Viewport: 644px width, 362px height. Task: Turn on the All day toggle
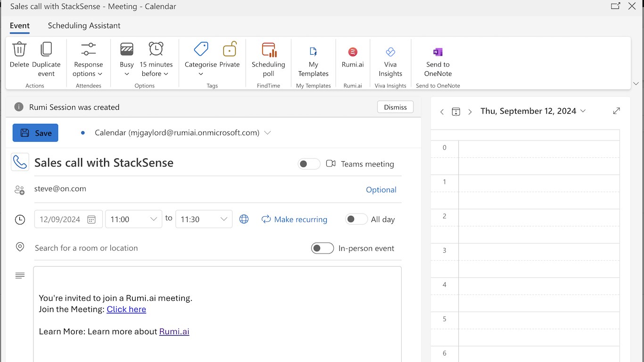(x=356, y=219)
